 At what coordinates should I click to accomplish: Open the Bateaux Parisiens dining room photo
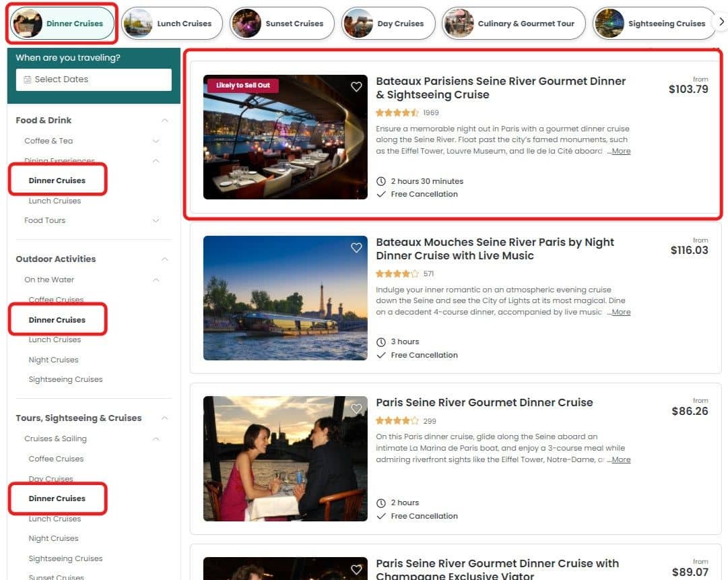pos(285,137)
